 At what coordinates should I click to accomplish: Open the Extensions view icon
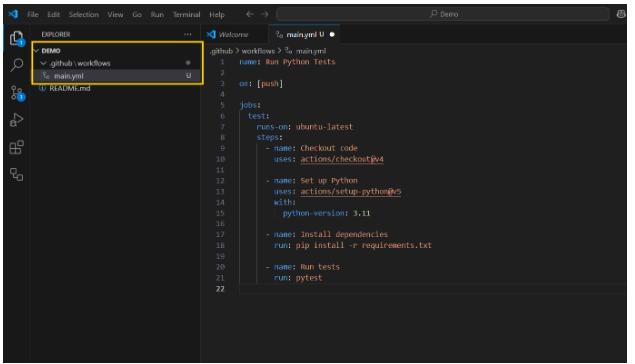coord(17,147)
